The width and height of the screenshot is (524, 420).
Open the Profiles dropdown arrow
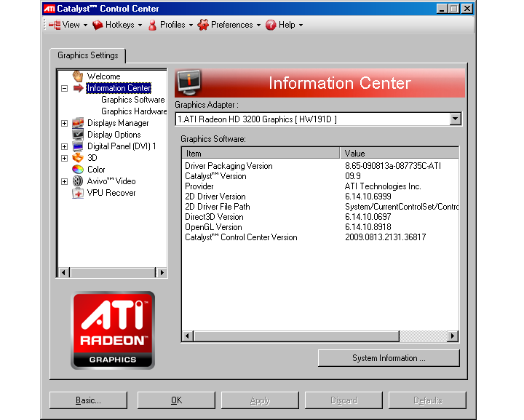tap(191, 25)
